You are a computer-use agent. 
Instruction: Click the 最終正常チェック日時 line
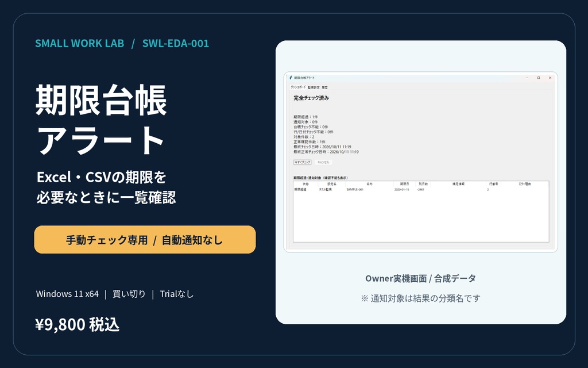326,152
